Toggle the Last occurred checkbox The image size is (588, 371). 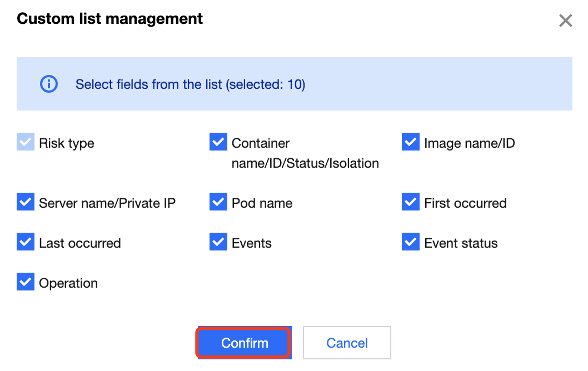[26, 242]
